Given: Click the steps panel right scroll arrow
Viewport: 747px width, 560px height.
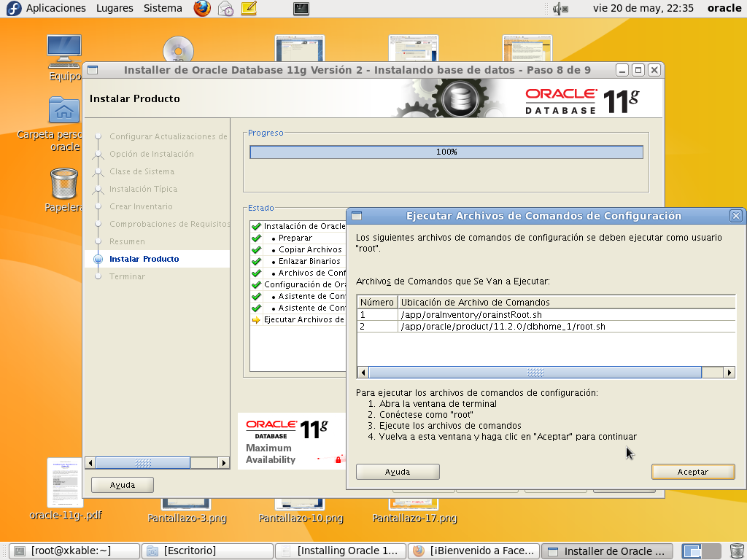Looking at the screenshot, I should [x=224, y=462].
